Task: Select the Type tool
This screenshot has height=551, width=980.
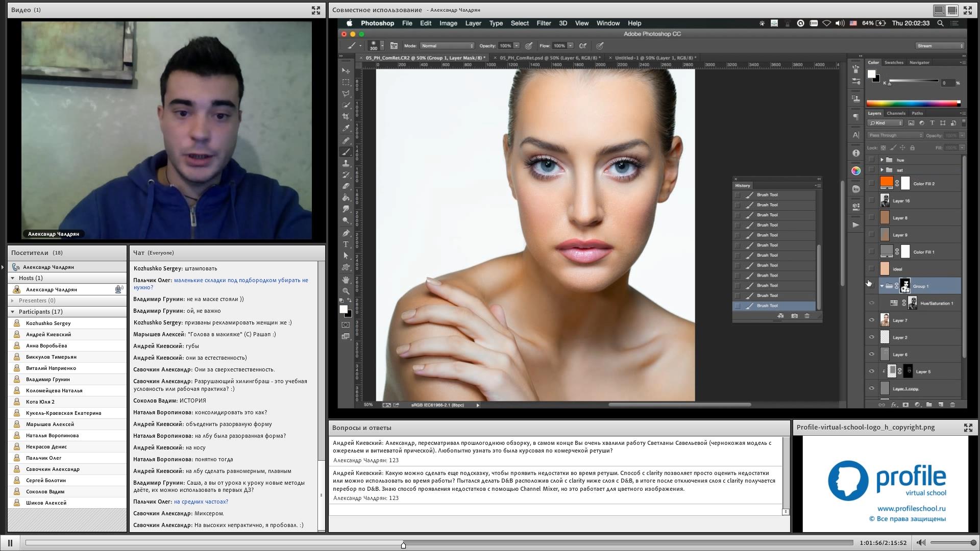Action: tap(346, 244)
